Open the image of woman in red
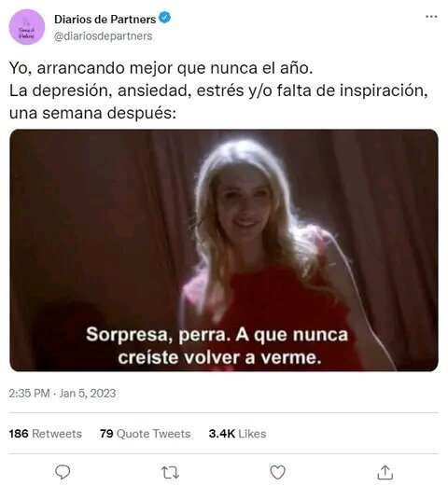448x500 pixels. coord(224,250)
